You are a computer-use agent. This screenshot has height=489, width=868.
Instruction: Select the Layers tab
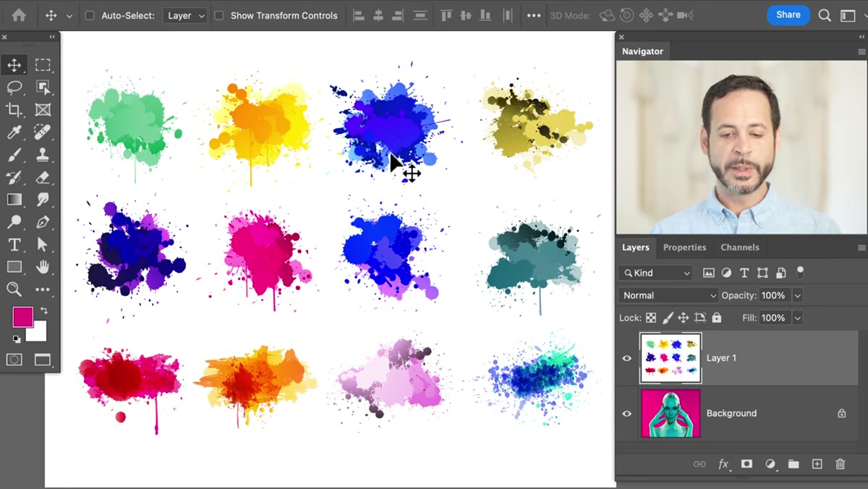[636, 247]
